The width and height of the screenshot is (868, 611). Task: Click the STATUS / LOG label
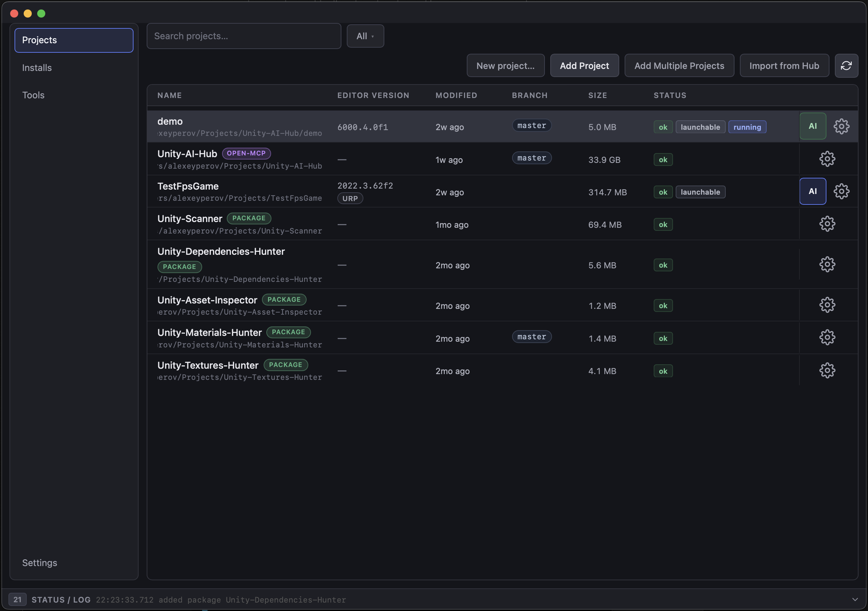(61, 600)
